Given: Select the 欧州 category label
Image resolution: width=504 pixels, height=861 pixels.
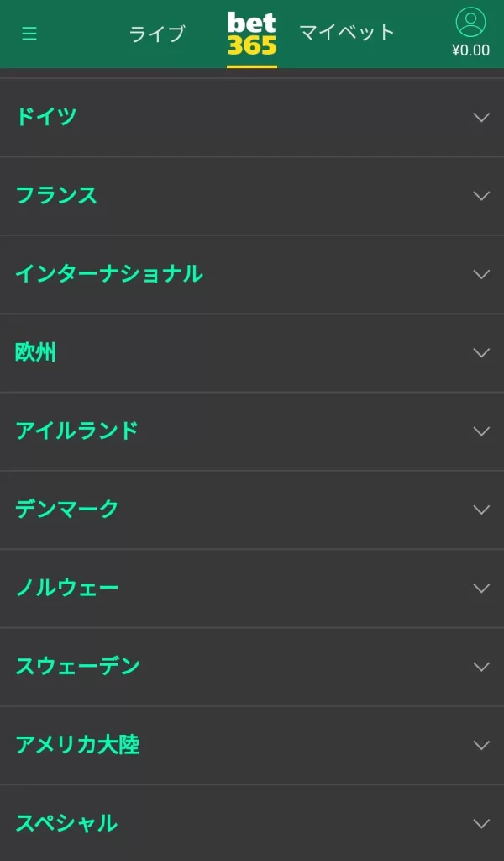Looking at the screenshot, I should 36,352.
